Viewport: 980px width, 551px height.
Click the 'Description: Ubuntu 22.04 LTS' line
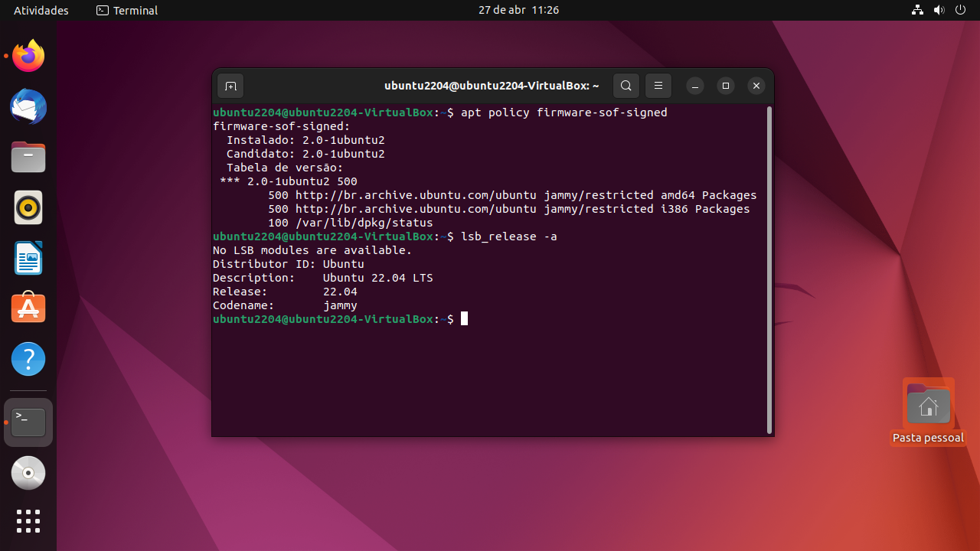(323, 278)
